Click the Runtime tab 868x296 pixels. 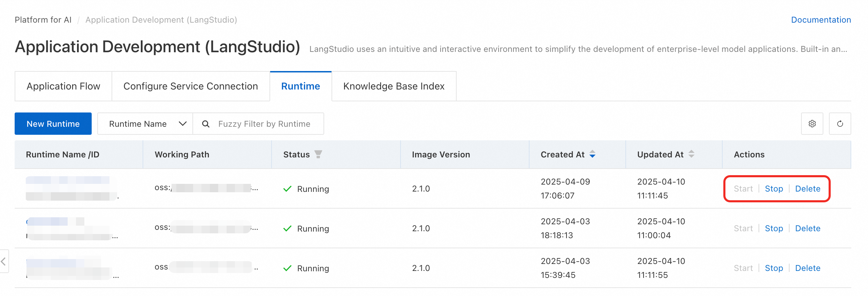pyautogui.click(x=300, y=86)
